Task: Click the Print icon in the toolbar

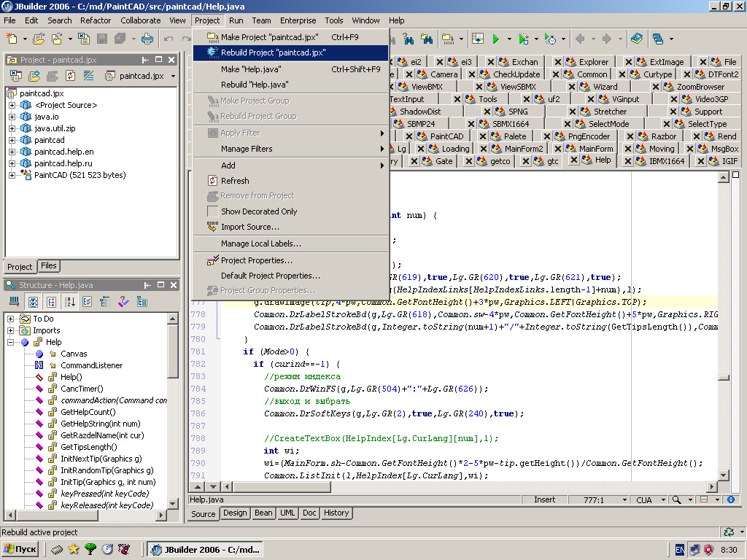Action: pos(147,39)
